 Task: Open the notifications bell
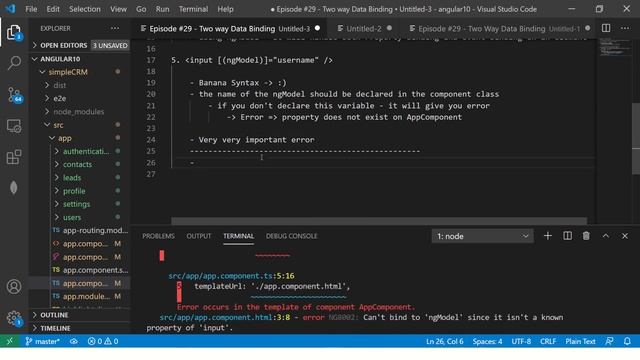pos(627,341)
